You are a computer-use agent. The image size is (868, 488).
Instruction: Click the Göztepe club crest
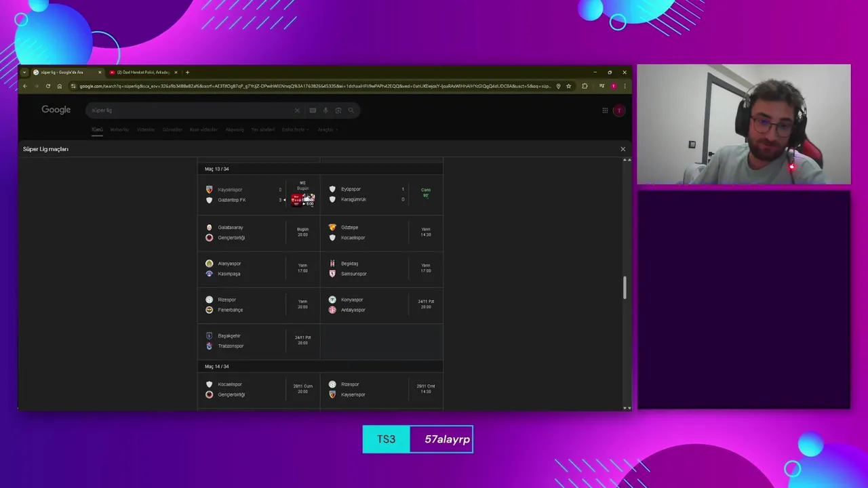(x=332, y=227)
